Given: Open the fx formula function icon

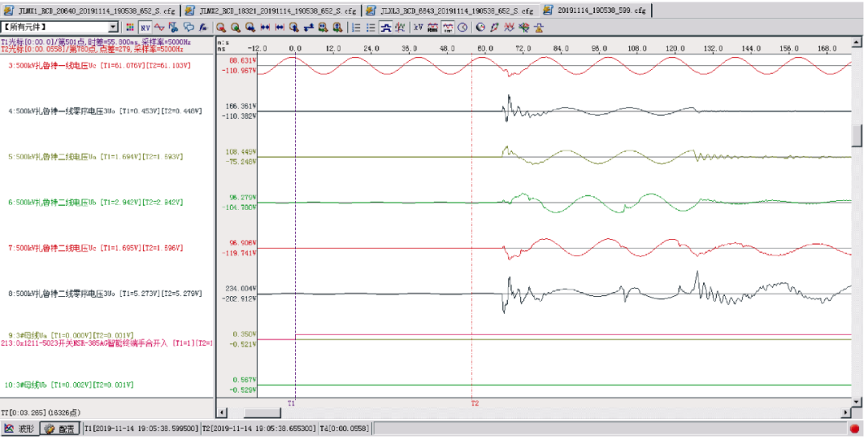Looking at the screenshot, I should click(203, 27).
